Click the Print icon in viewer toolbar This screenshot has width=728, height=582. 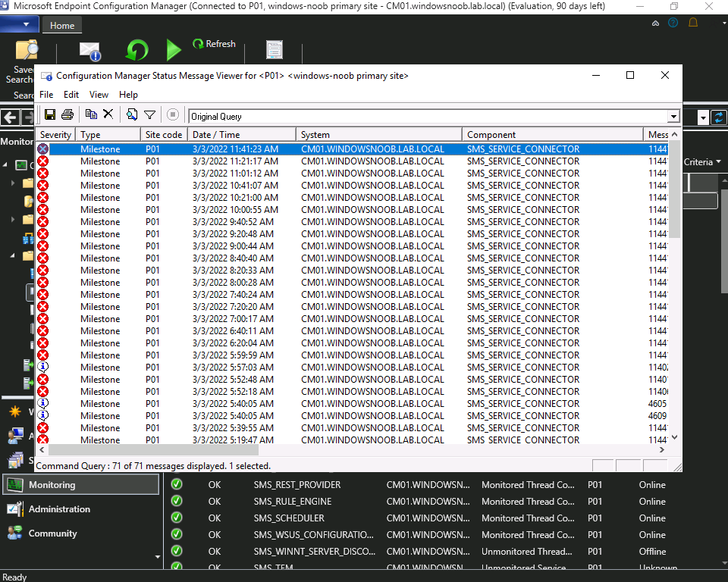coord(67,114)
